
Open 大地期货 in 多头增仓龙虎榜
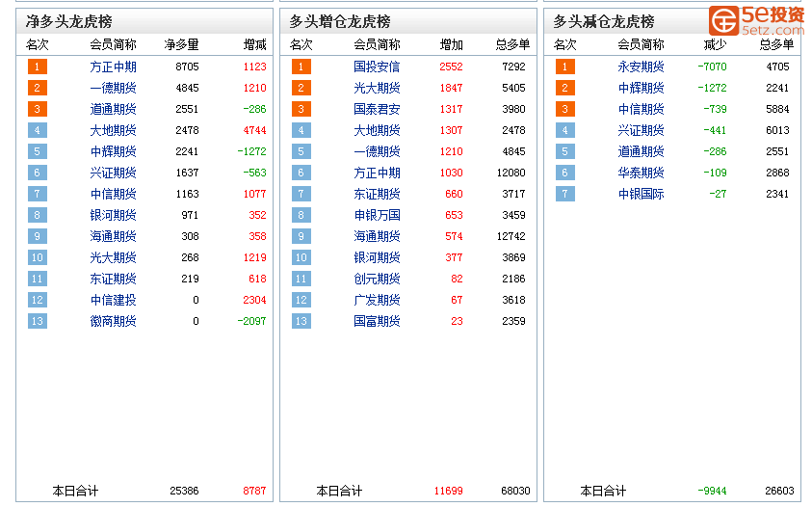(377, 131)
